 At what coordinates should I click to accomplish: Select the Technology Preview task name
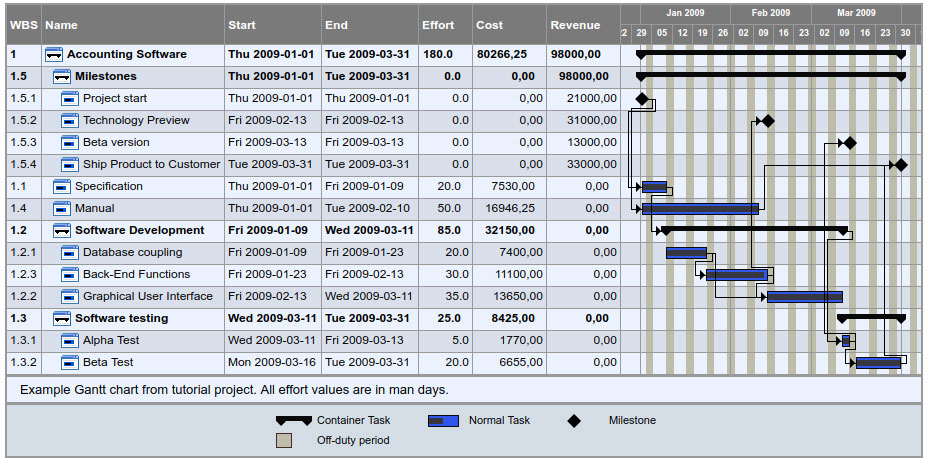tap(136, 120)
